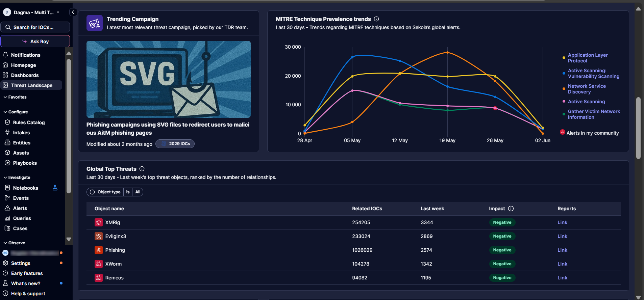The height and width of the screenshot is (300, 644).
Task: Toggle Network Service Discovery chart series
Action: click(587, 89)
